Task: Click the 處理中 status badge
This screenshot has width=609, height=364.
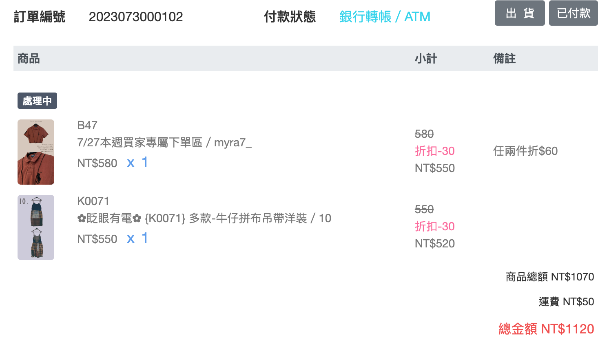Action: coord(37,101)
